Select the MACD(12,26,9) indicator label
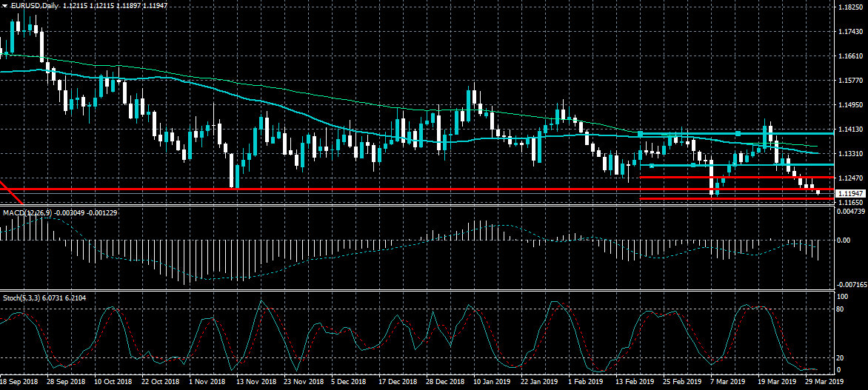868x390 pixels. 24,212
